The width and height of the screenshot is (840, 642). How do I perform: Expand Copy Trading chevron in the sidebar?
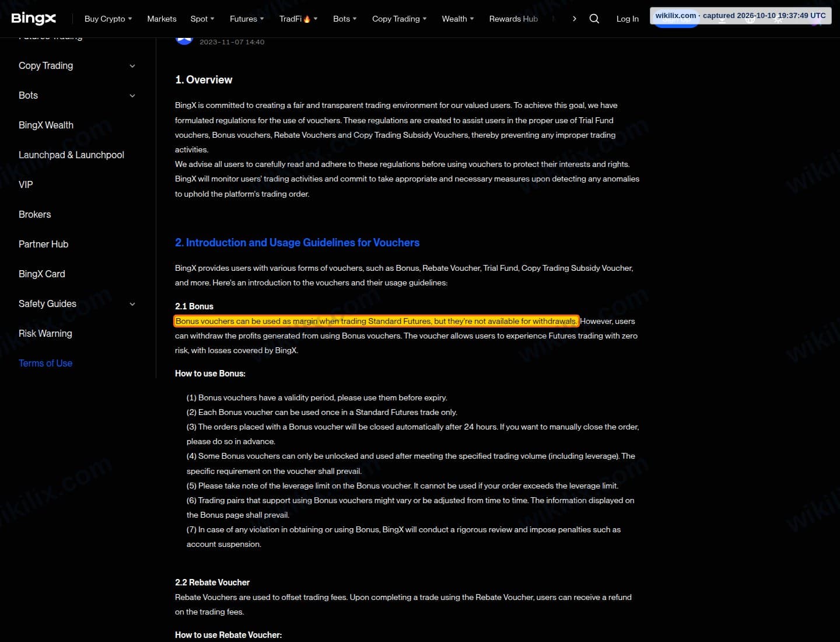[x=132, y=66]
